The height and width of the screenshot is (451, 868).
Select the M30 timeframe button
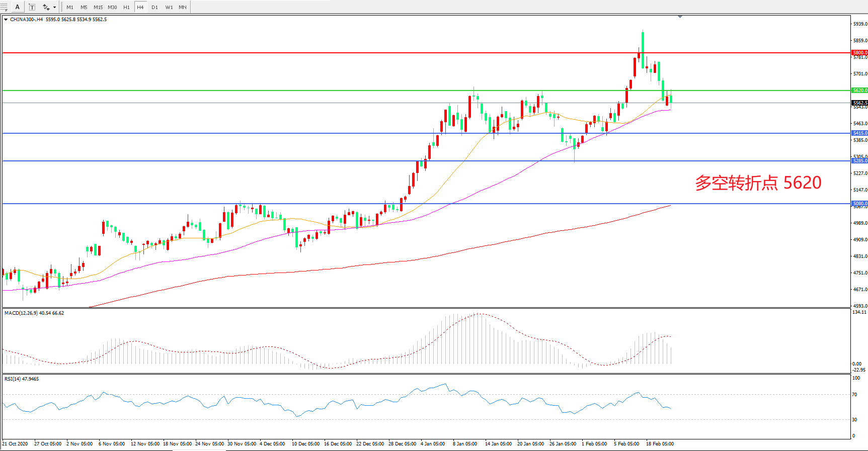point(112,7)
